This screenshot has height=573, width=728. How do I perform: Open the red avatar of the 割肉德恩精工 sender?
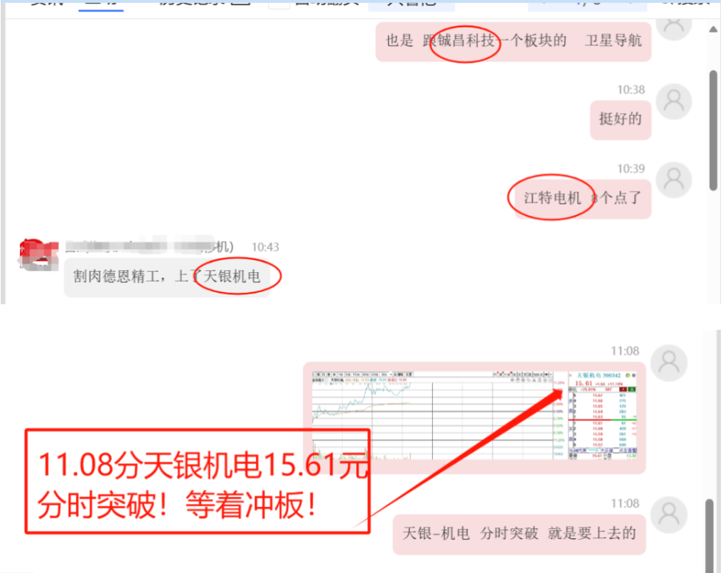pyautogui.click(x=39, y=255)
